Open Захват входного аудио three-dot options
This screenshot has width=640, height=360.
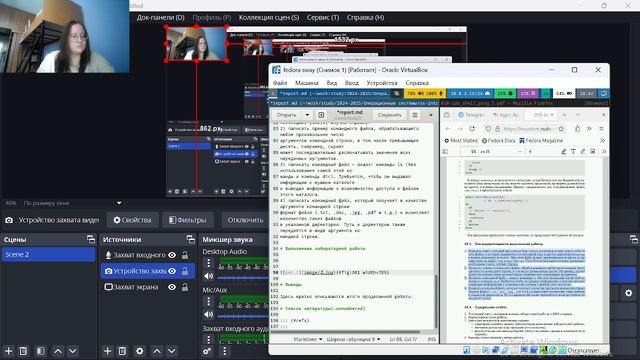209,339
